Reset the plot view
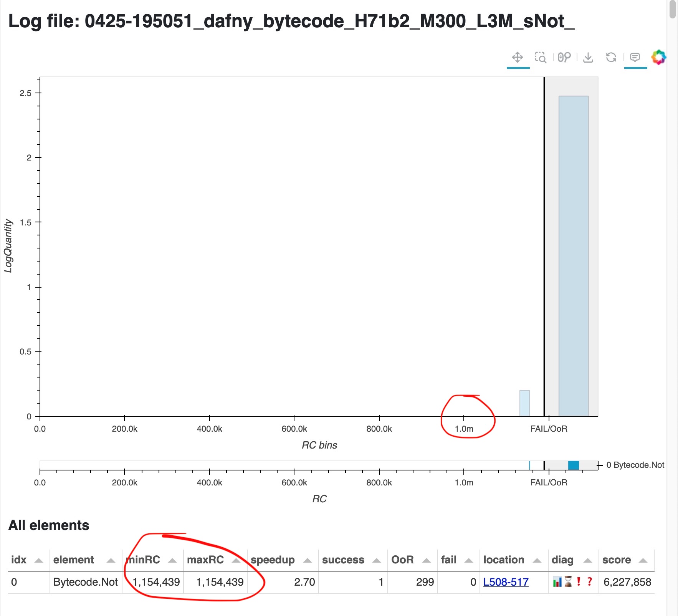 (611, 58)
